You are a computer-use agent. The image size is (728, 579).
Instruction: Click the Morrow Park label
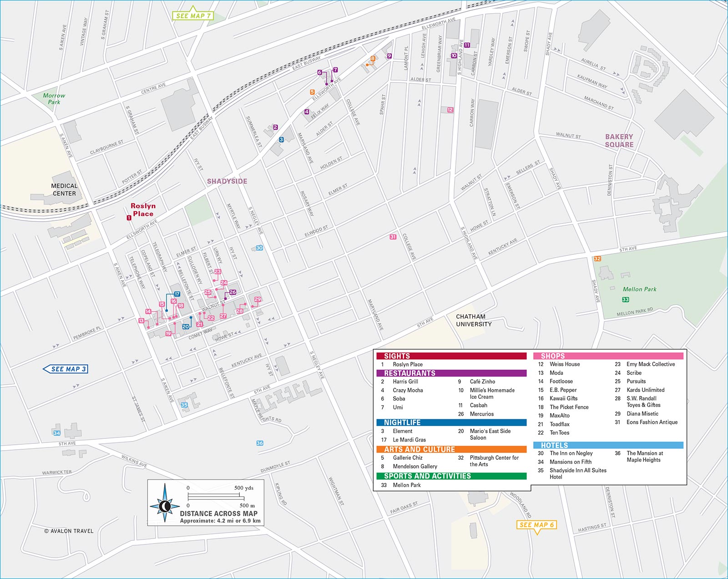point(54,99)
